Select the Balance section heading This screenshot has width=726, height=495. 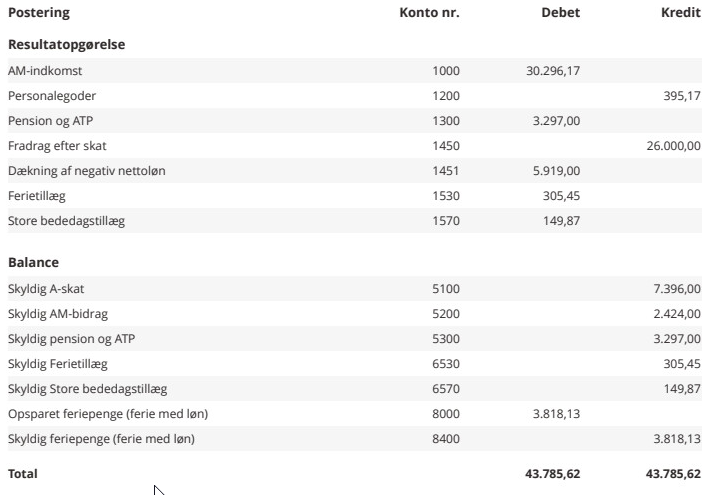pyautogui.click(x=33, y=262)
